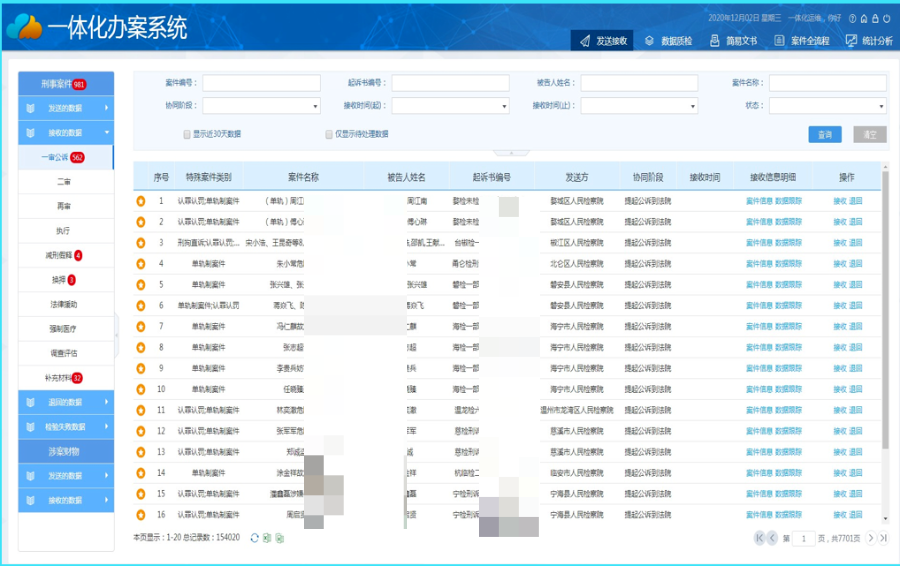Tick the 显示近30天数据 checkbox
The height and width of the screenshot is (566, 900).
[x=187, y=134]
